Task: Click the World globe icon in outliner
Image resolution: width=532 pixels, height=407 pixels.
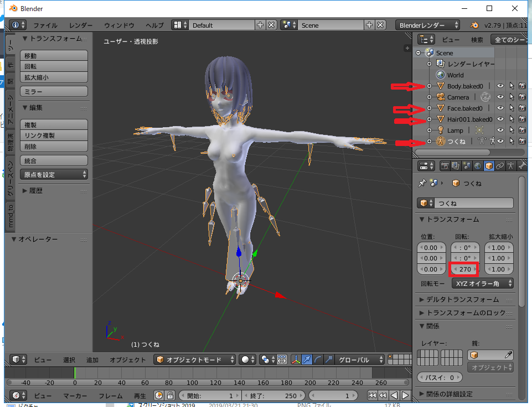Action: coord(441,75)
